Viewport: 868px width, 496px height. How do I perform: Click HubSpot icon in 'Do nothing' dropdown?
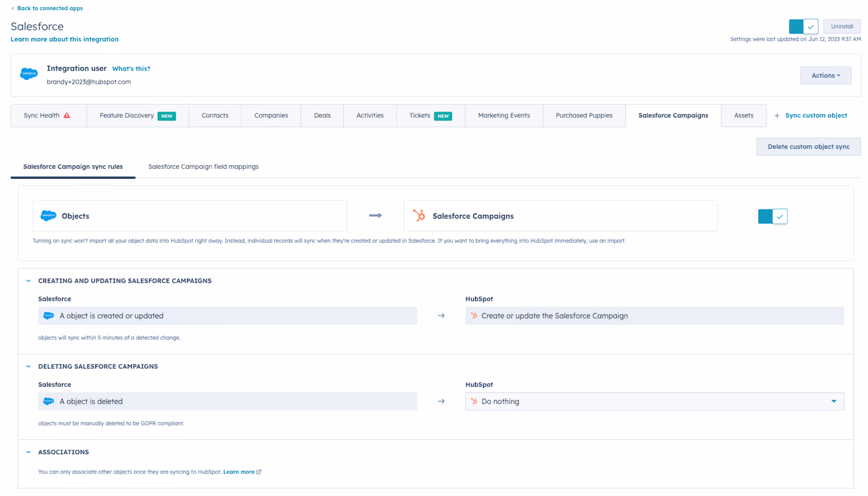(474, 401)
